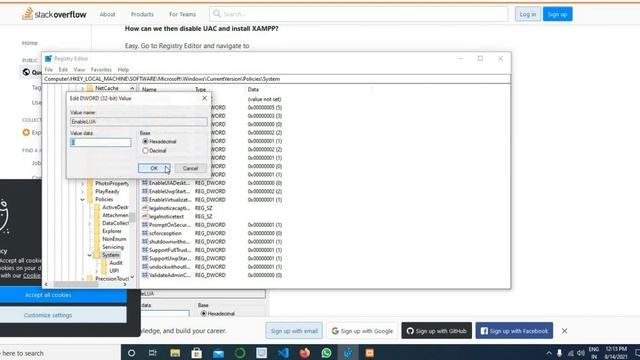This screenshot has height=360, width=640.
Task: Click the network tray icon
Action: pyautogui.click(x=570, y=353)
